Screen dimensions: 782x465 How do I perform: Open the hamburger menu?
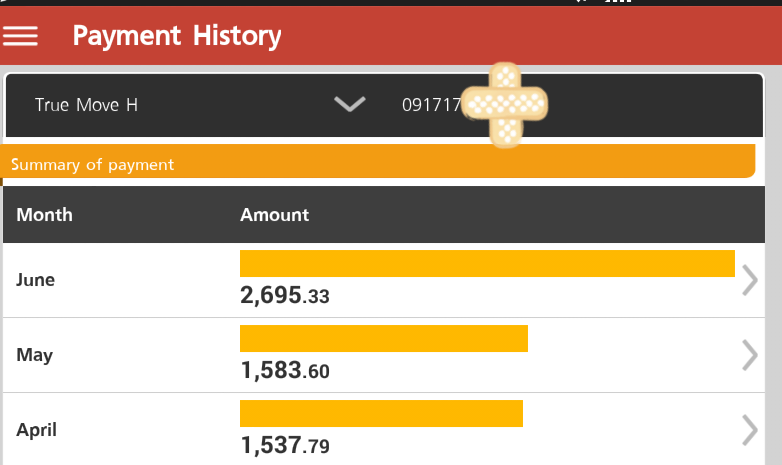(21, 36)
